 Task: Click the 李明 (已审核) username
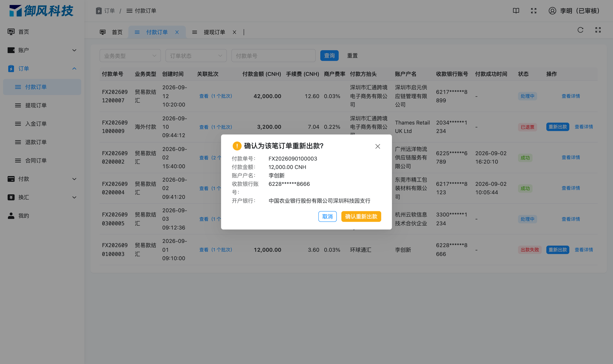pos(580,11)
